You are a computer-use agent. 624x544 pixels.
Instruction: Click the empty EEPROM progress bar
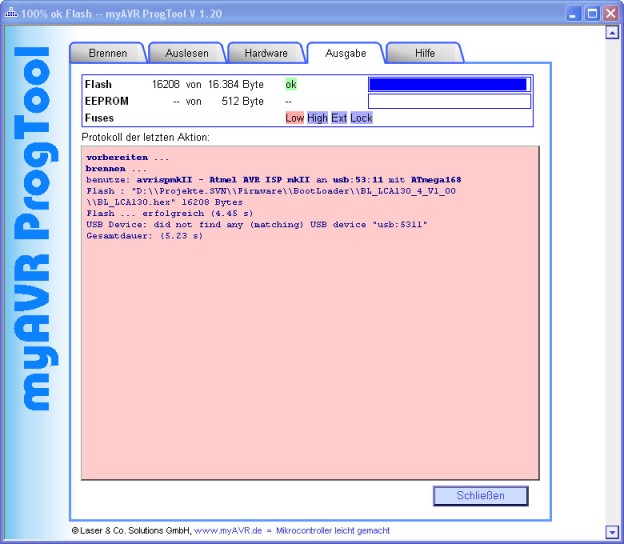[x=449, y=101]
